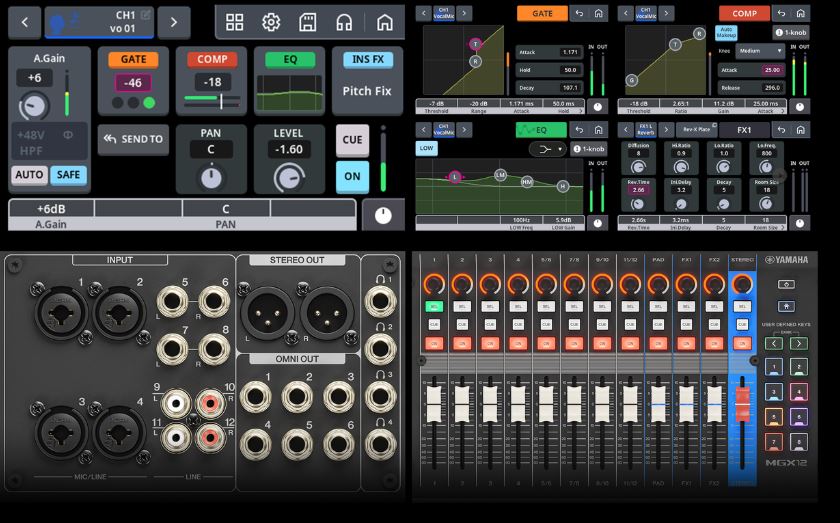Toggle the SAFE gain button
Screen dimensions: 840x523
click(x=68, y=175)
